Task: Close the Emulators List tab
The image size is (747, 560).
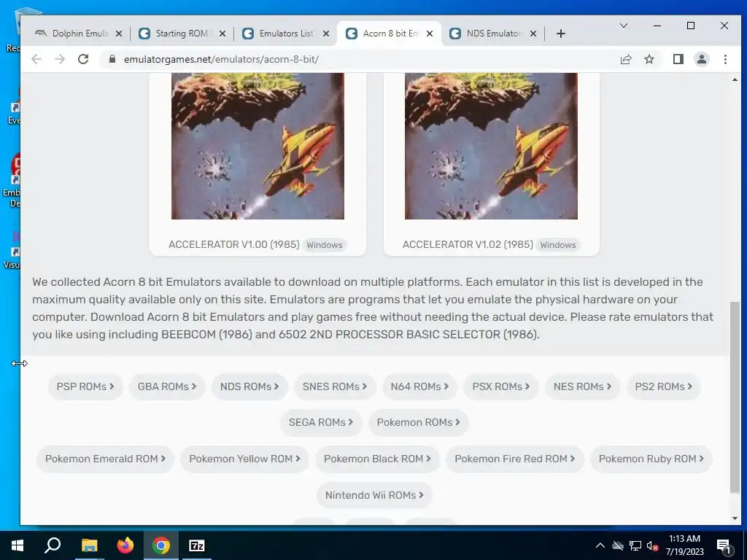Action: pyautogui.click(x=326, y=34)
